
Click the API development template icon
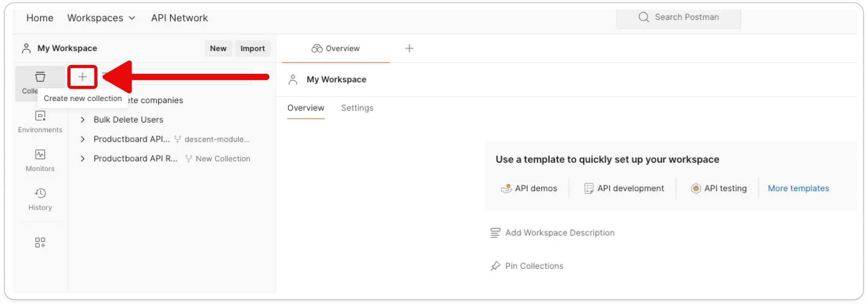[x=589, y=188]
